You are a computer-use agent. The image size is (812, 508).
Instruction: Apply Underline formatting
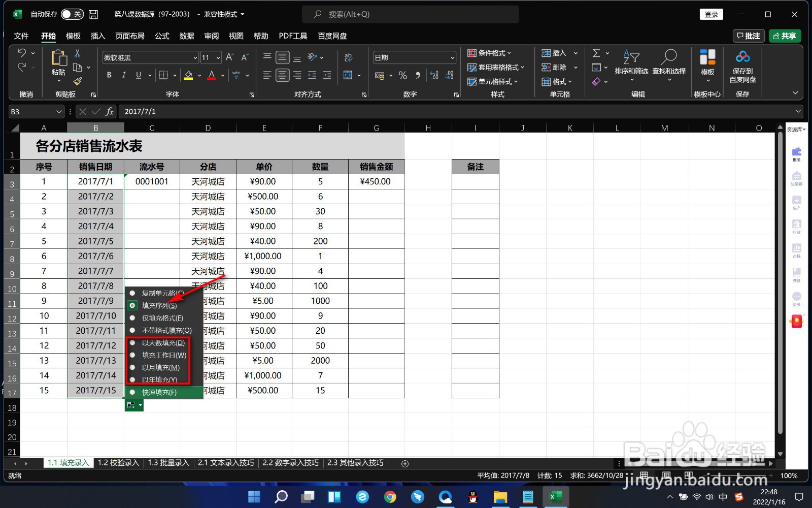pos(138,75)
